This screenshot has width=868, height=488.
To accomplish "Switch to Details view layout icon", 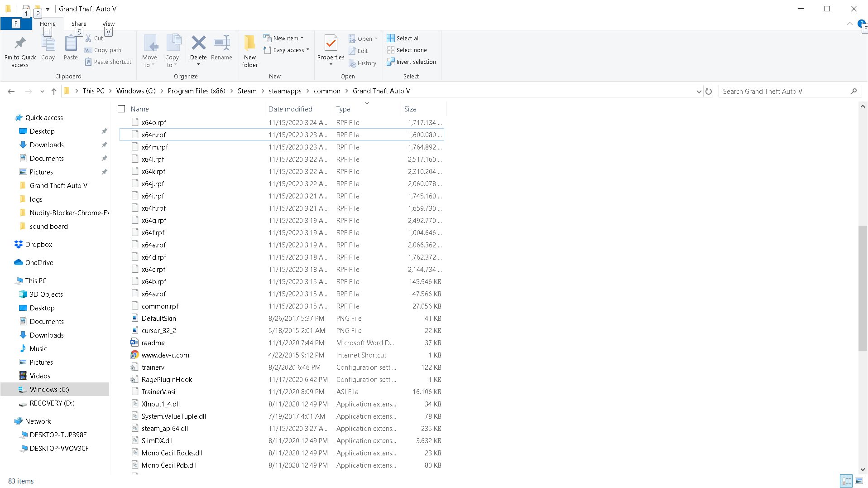I will click(846, 481).
